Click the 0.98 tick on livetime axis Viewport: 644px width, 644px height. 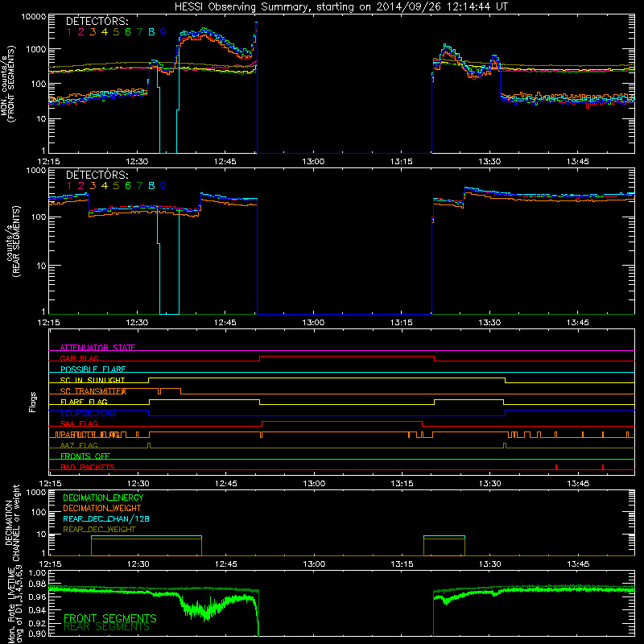[x=38, y=584]
